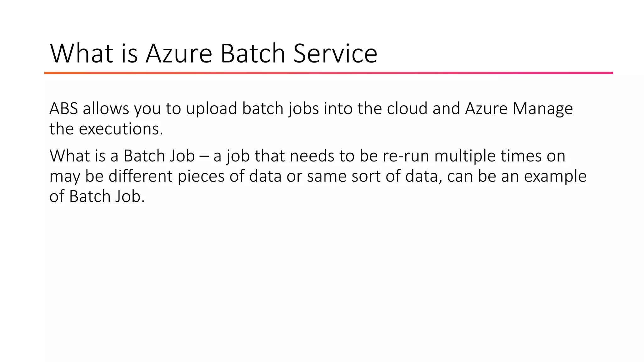The width and height of the screenshot is (644, 362).
Task: Click the word 'executions.' in the body
Action: 121,129
